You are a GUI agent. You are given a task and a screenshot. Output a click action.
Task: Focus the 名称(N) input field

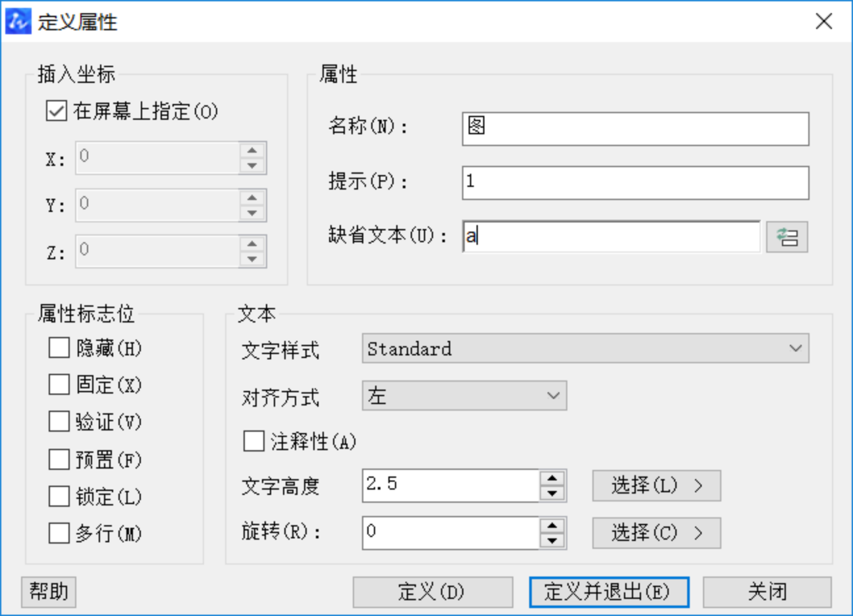(635, 128)
